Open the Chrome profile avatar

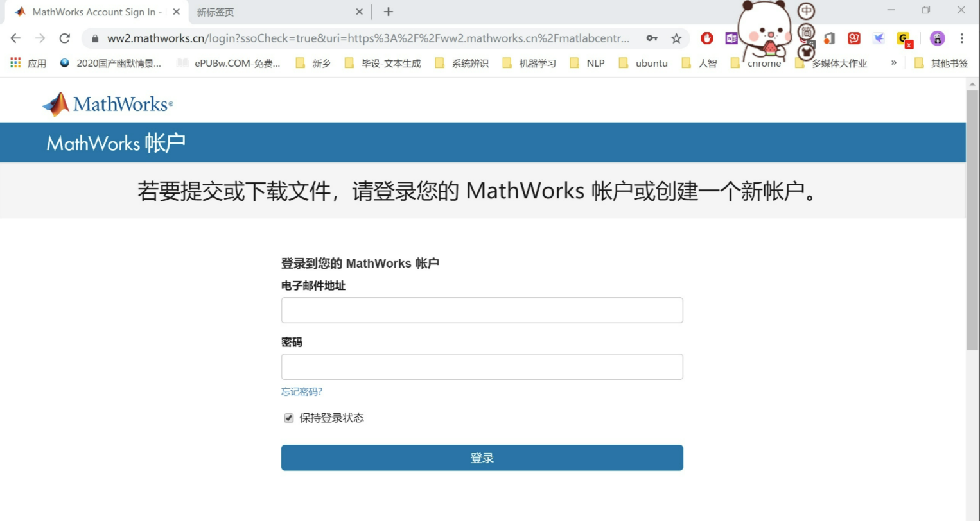point(938,38)
